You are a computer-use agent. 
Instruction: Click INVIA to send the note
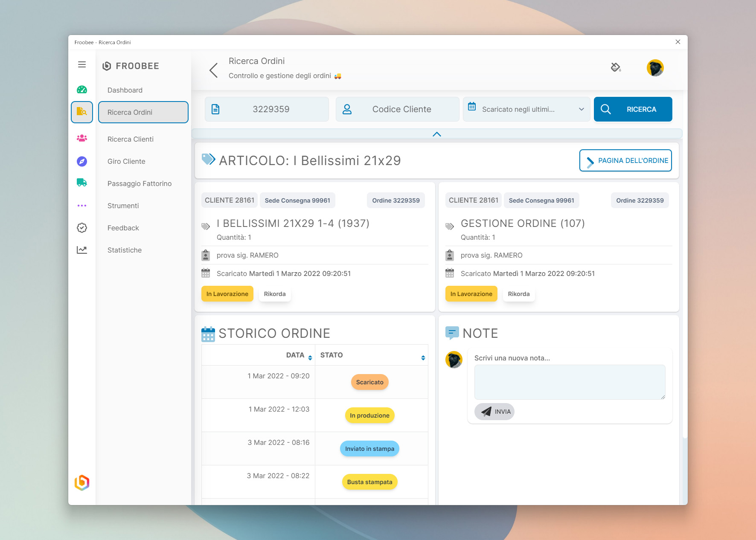click(x=494, y=412)
